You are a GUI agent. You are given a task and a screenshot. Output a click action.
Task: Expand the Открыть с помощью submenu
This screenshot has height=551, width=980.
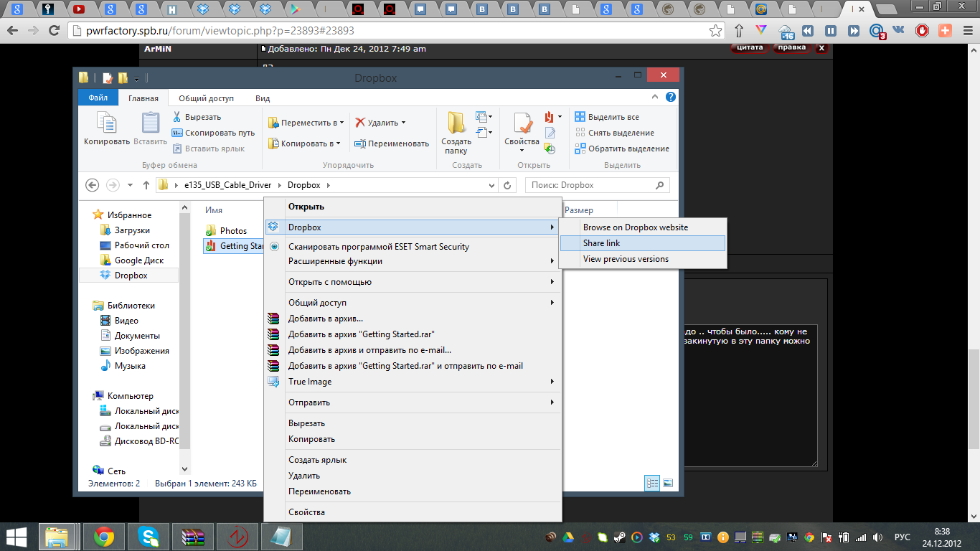click(413, 282)
